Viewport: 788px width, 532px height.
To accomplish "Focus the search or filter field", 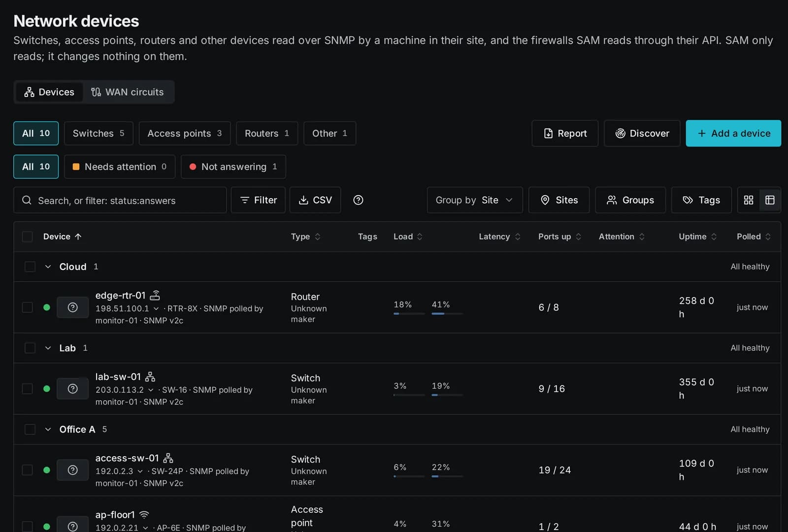I will (120, 200).
